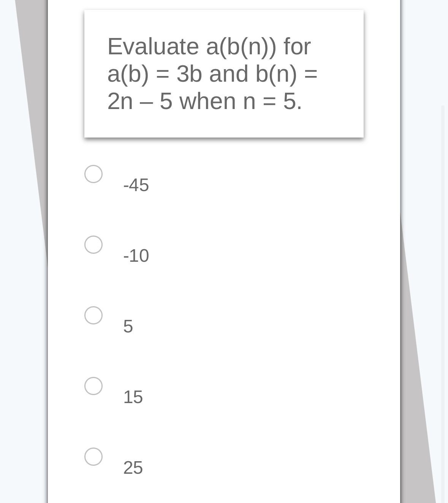Click the answer label -45

point(136,185)
